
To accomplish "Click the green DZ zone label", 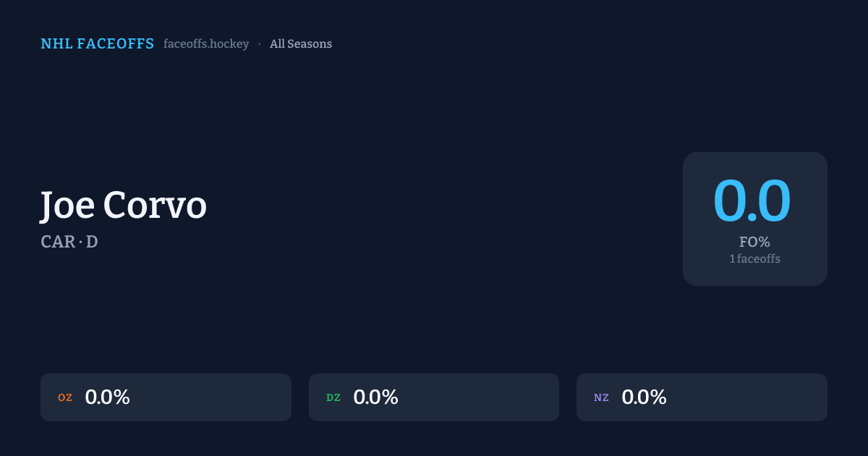I will [333, 397].
